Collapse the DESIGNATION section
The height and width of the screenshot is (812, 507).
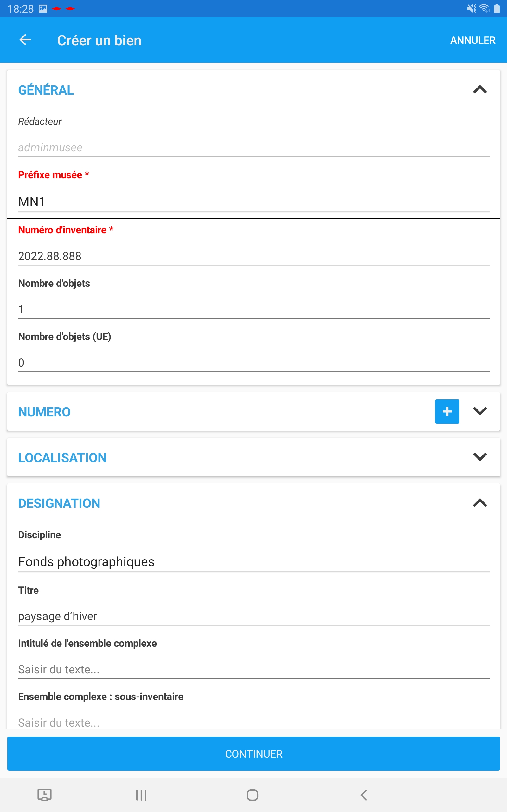pos(480,503)
